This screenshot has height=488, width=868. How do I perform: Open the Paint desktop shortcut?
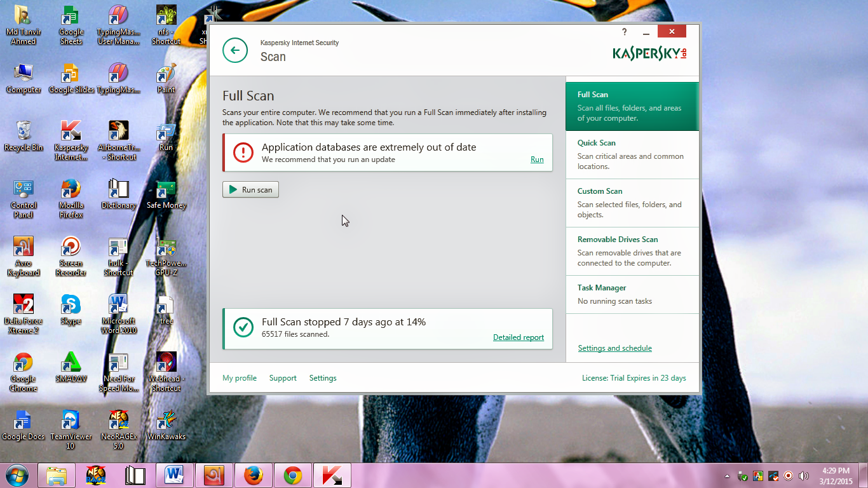click(x=166, y=79)
